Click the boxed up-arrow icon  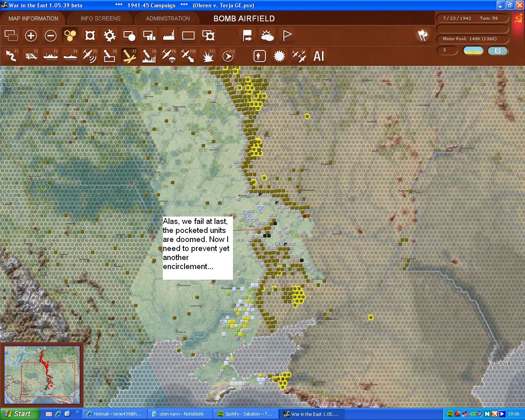tap(259, 55)
